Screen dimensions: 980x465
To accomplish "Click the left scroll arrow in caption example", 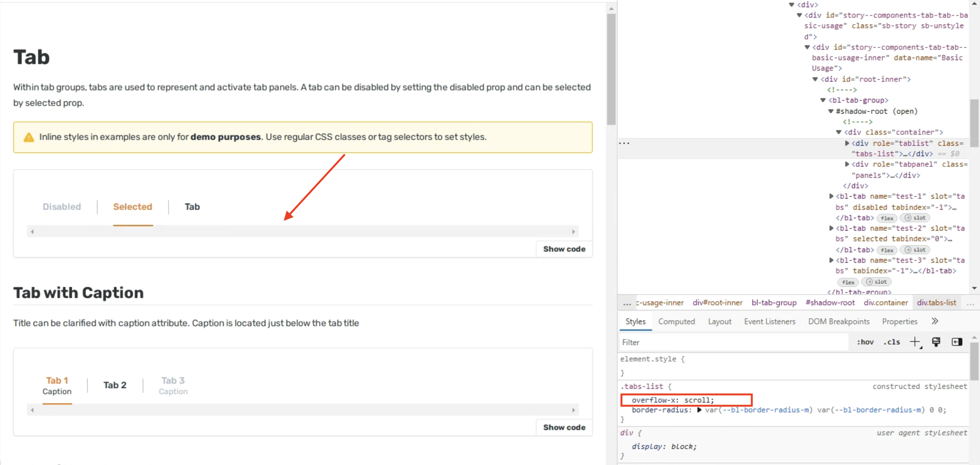I will click(x=32, y=410).
